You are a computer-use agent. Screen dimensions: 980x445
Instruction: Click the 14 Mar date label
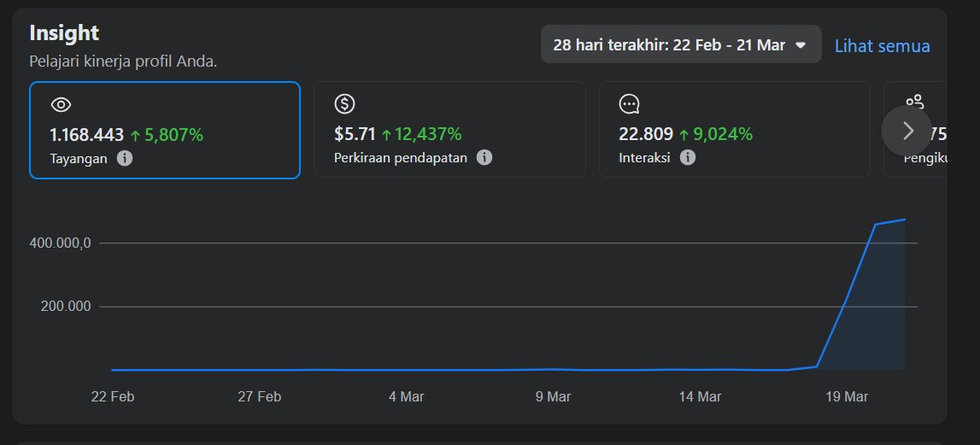pyautogui.click(x=700, y=397)
